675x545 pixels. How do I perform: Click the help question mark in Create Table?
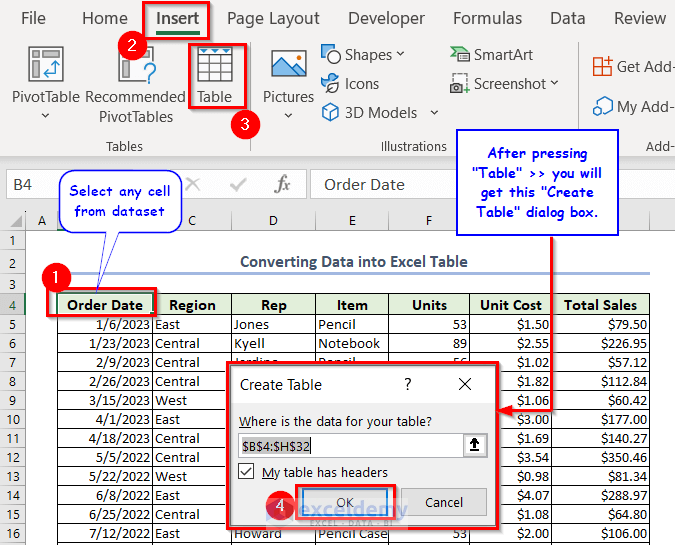408,384
